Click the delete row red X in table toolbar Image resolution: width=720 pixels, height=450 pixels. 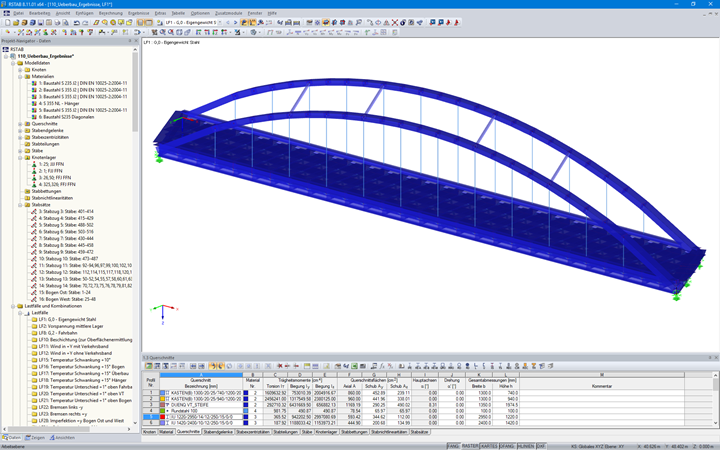tap(279, 366)
